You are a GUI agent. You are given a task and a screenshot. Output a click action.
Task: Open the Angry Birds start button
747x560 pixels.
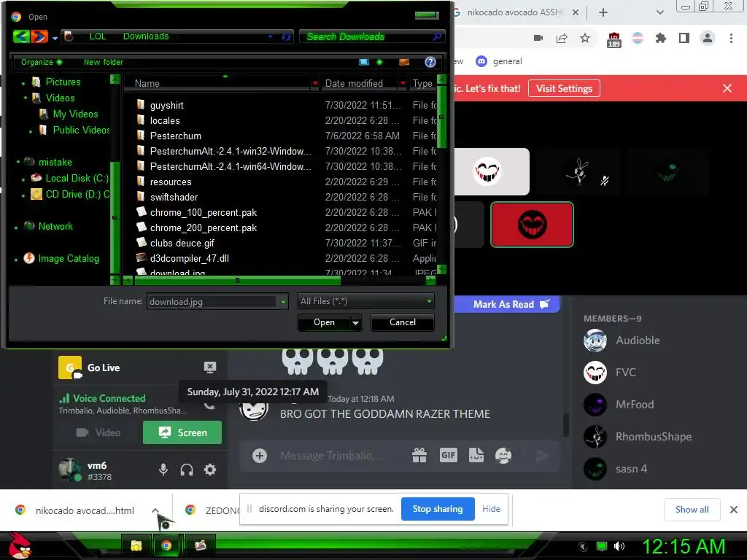tap(20, 545)
